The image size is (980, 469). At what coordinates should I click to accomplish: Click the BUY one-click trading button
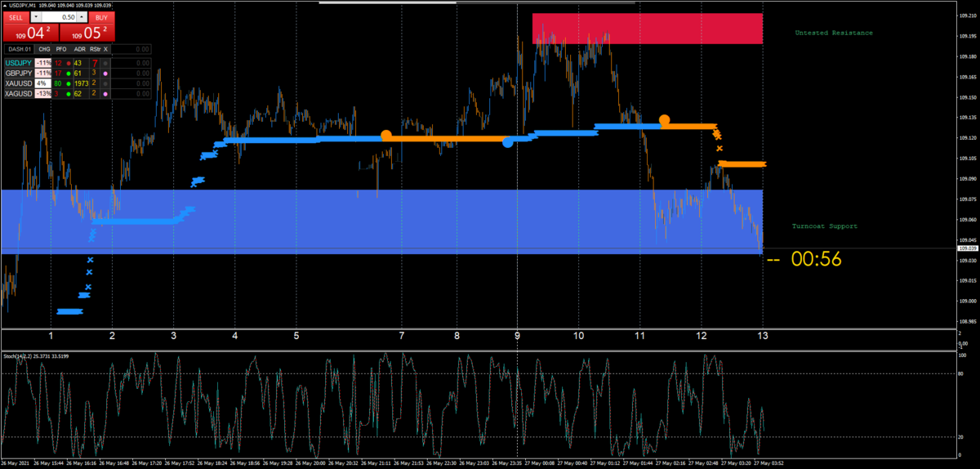(x=101, y=17)
